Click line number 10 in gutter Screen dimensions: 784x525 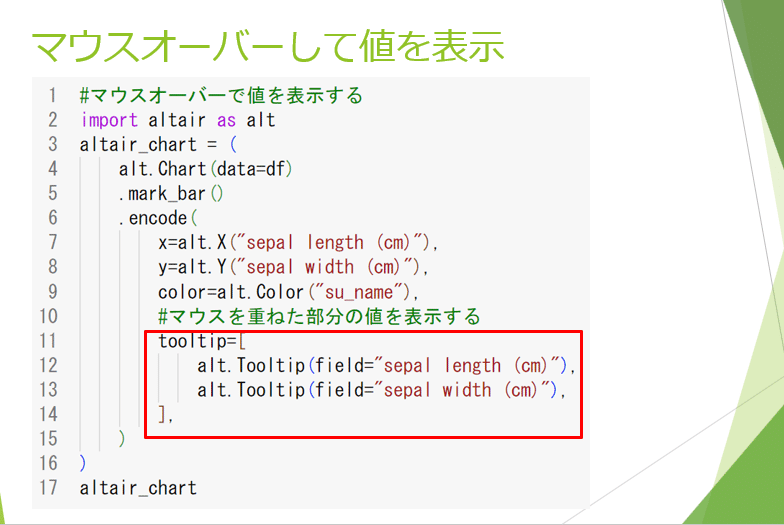[x=48, y=316]
